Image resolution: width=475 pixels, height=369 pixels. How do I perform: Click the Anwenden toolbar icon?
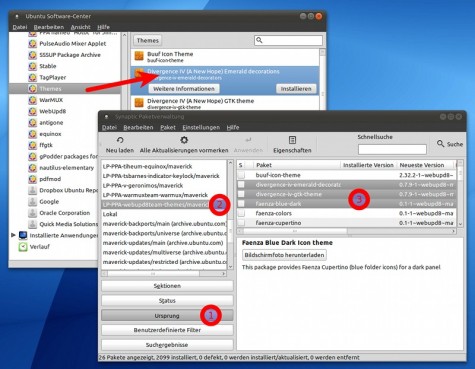point(248,140)
